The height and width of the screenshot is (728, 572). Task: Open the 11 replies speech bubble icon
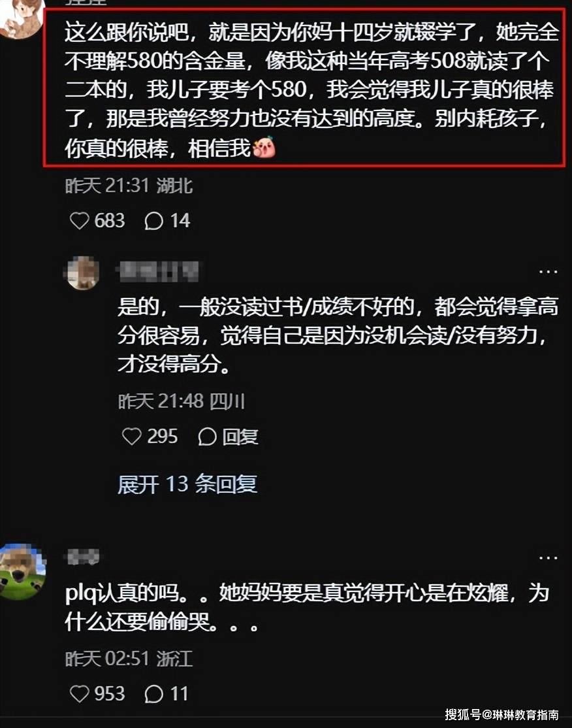(x=153, y=694)
